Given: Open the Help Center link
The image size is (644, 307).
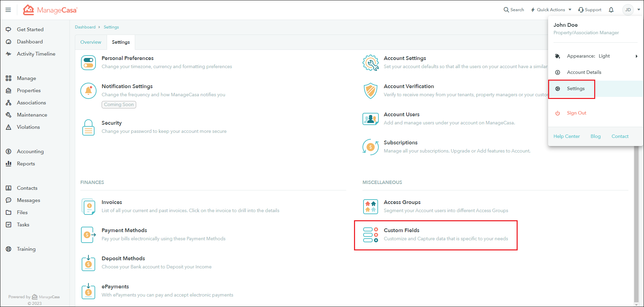Looking at the screenshot, I should 566,136.
